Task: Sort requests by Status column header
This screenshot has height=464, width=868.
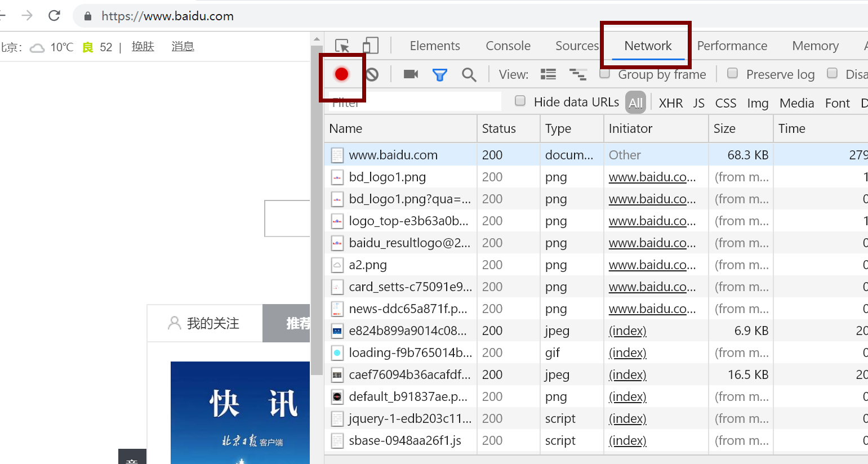Action: [x=509, y=128]
